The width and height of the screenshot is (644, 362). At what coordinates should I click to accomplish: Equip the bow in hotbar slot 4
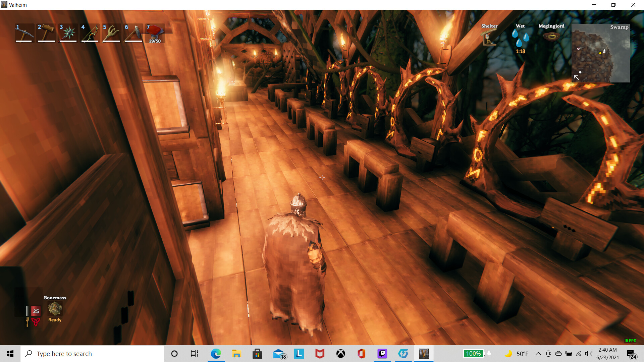pyautogui.click(x=90, y=33)
